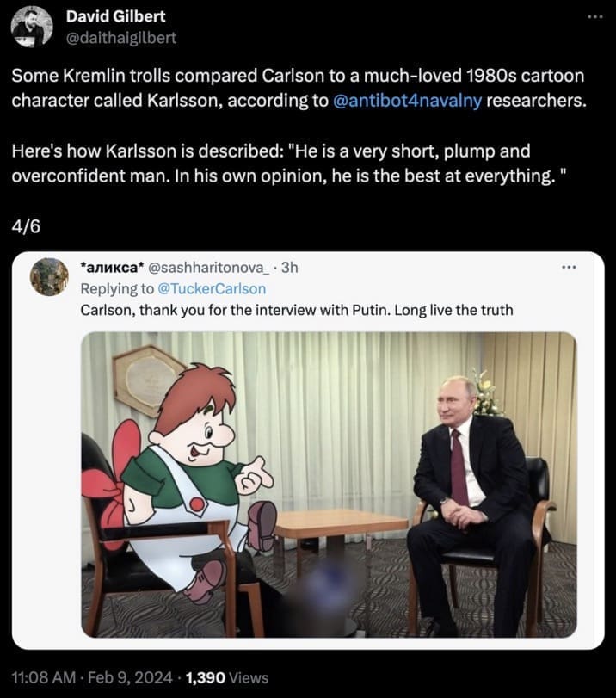The height and width of the screenshot is (698, 616).
Task: Open @antibot4navalny researcher profile link
Action: pos(404,99)
